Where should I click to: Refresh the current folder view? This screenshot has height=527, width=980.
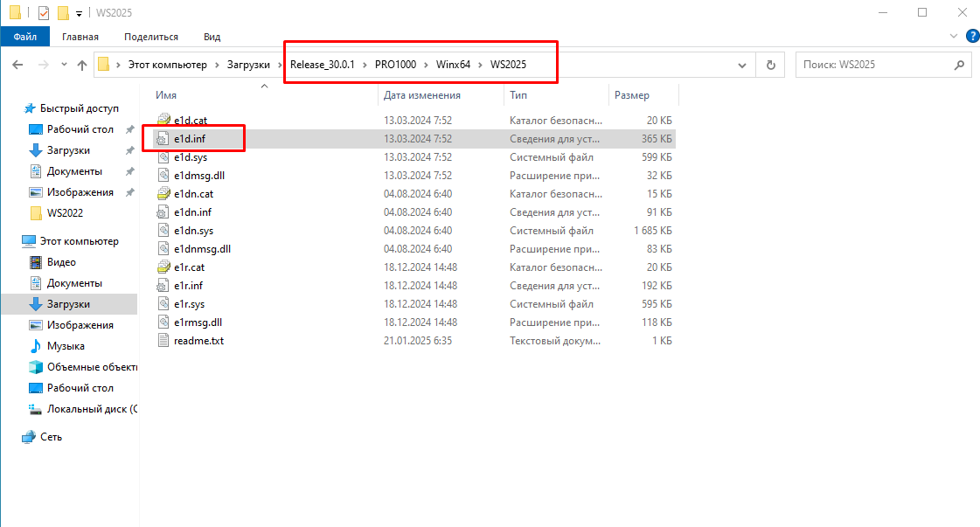[x=770, y=65]
